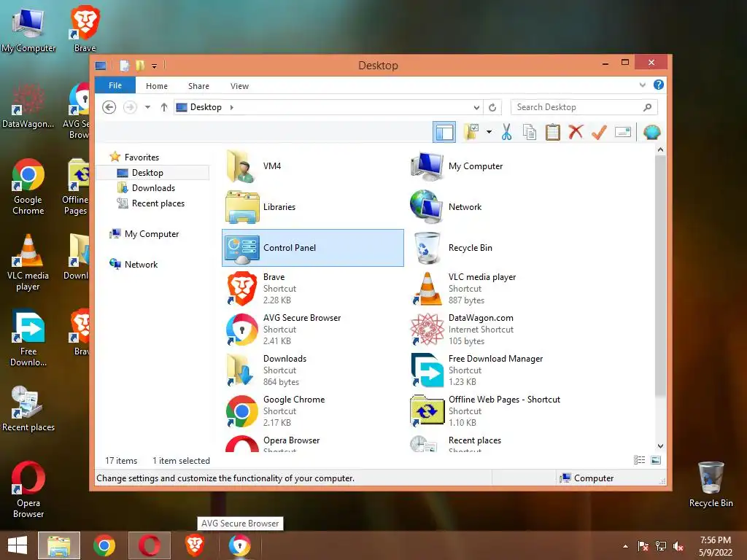Open Quick Access Toolbar customize dropdown

pyautogui.click(x=154, y=66)
